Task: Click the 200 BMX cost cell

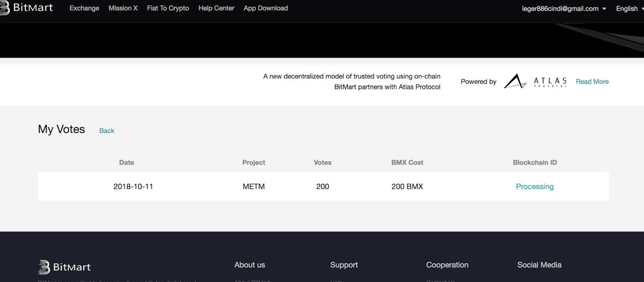Action: click(407, 186)
